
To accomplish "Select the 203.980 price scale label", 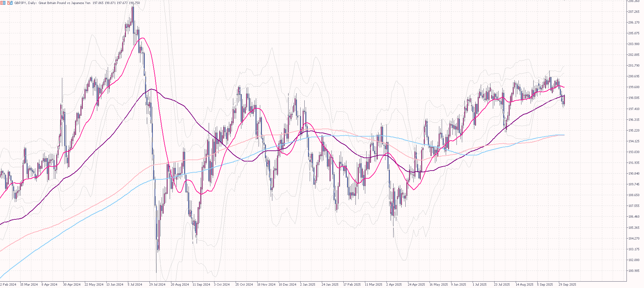I will coord(634,44).
